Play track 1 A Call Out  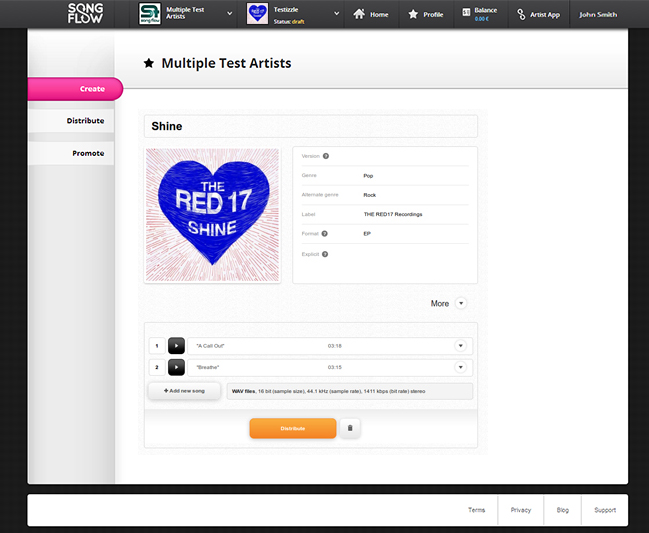pos(176,346)
